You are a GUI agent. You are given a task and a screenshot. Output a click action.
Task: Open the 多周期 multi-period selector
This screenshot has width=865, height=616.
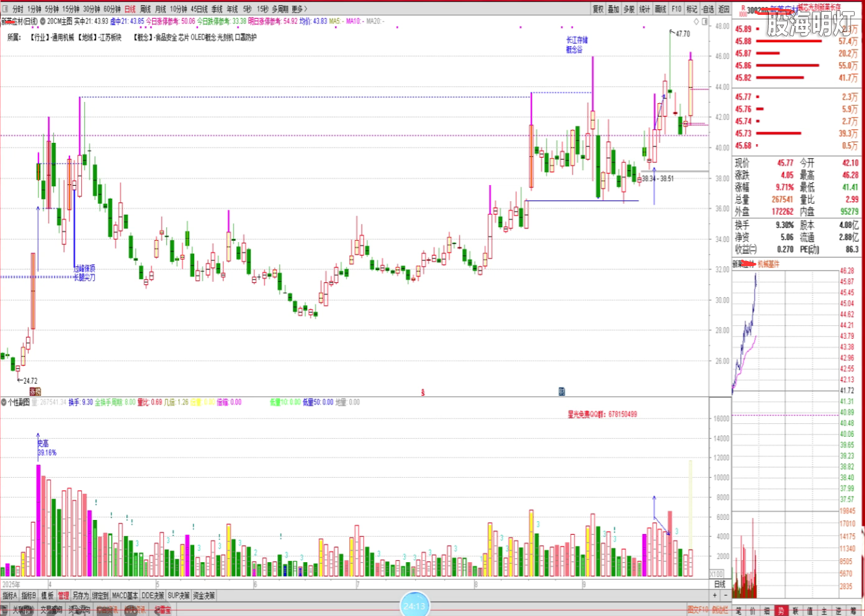coord(280,9)
